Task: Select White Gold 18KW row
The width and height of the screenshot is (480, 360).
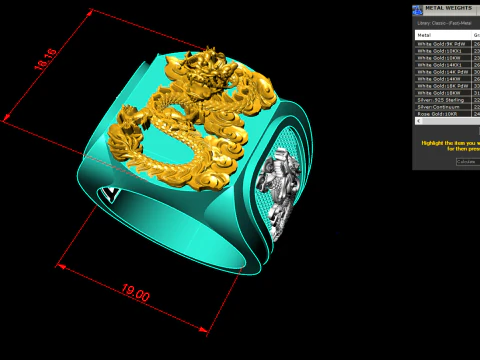Action: point(447,93)
